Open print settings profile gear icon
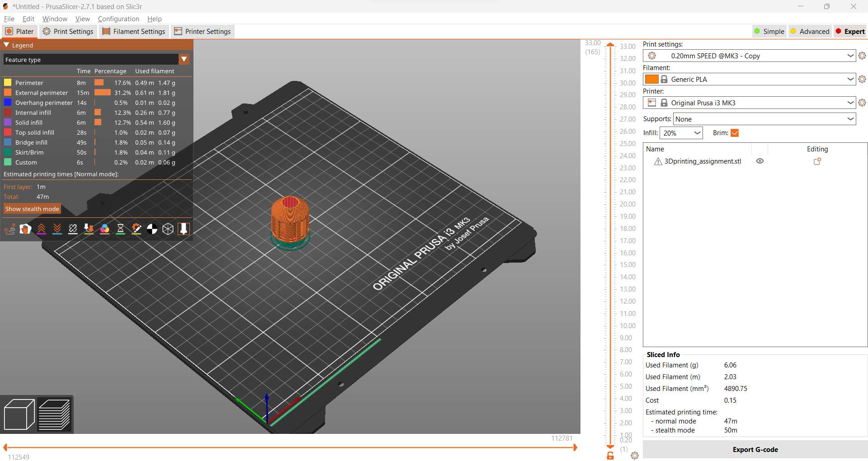Image resolution: width=868 pixels, height=461 pixels. pos(862,56)
